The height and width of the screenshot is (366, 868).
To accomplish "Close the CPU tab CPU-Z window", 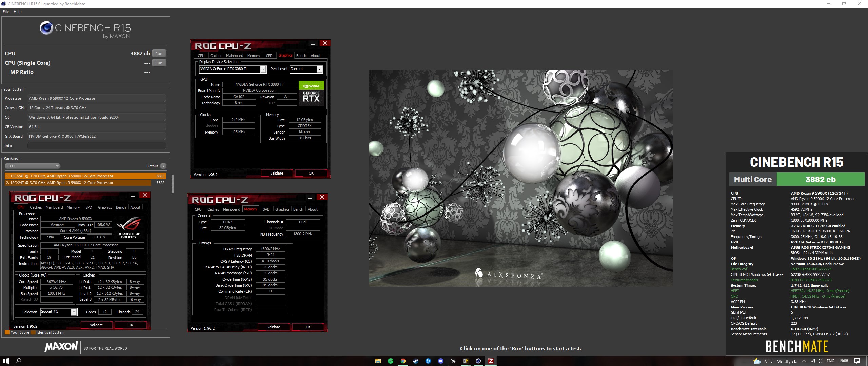I will tap(145, 195).
